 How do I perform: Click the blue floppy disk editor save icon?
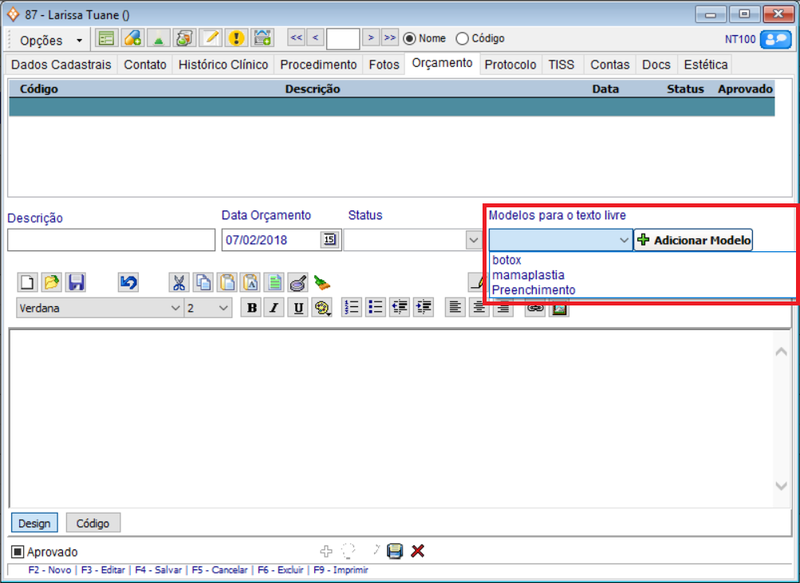tap(76, 283)
